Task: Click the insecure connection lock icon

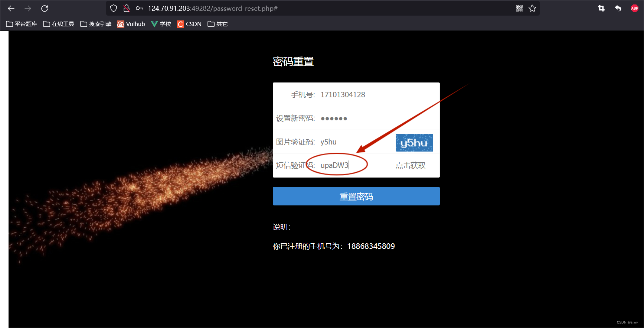Action: coord(126,8)
